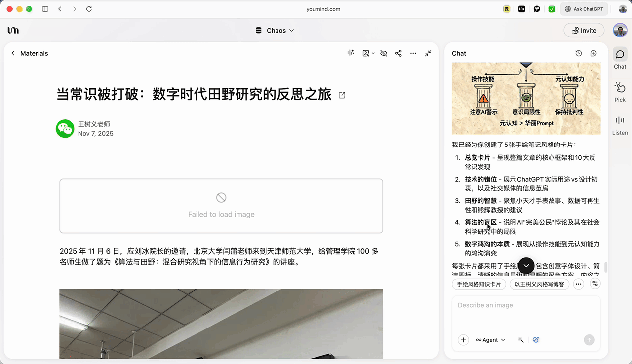The image size is (632, 364).
Task: Open the audio overview icon in Materials toolbar
Action: pyautogui.click(x=351, y=53)
